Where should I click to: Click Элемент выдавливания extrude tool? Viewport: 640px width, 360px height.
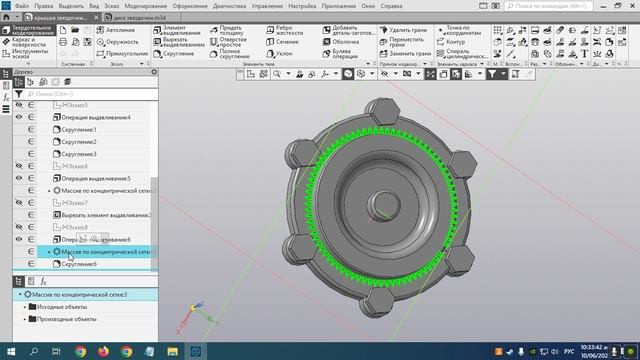coord(177,30)
